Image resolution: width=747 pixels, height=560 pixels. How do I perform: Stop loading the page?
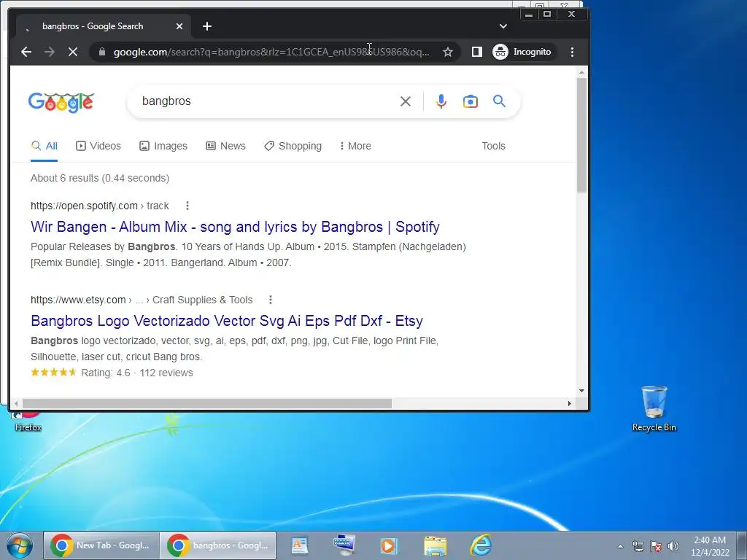coord(73,52)
